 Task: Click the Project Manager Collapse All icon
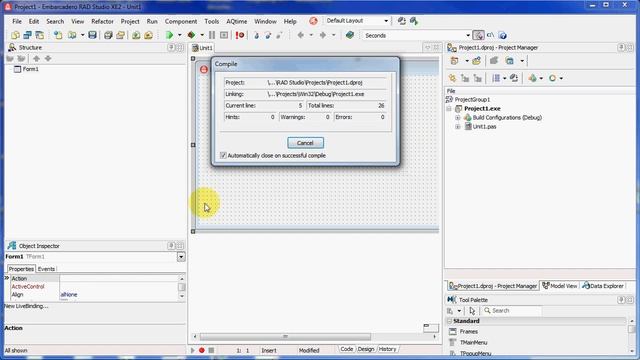click(477, 78)
